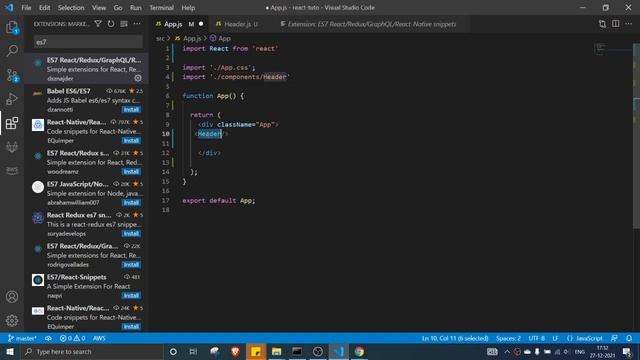Open the Go menu
Viewport: 640px width, 360px height.
[118, 8]
